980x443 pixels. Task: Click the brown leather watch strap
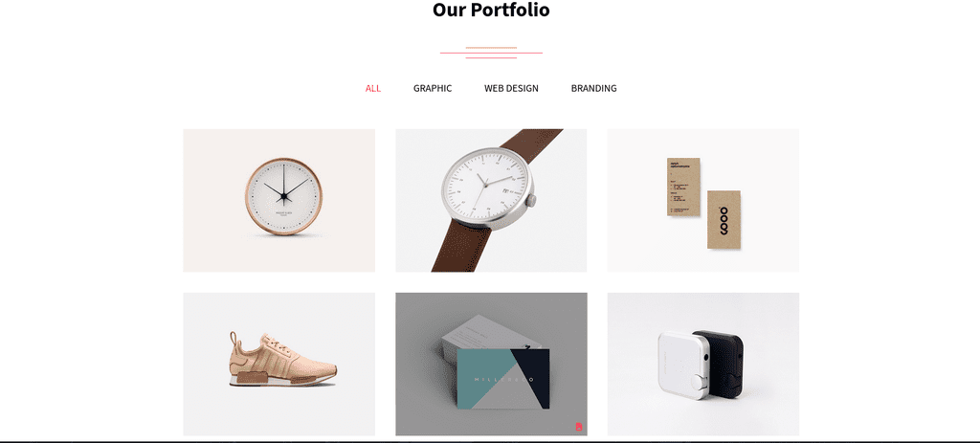coord(461,246)
